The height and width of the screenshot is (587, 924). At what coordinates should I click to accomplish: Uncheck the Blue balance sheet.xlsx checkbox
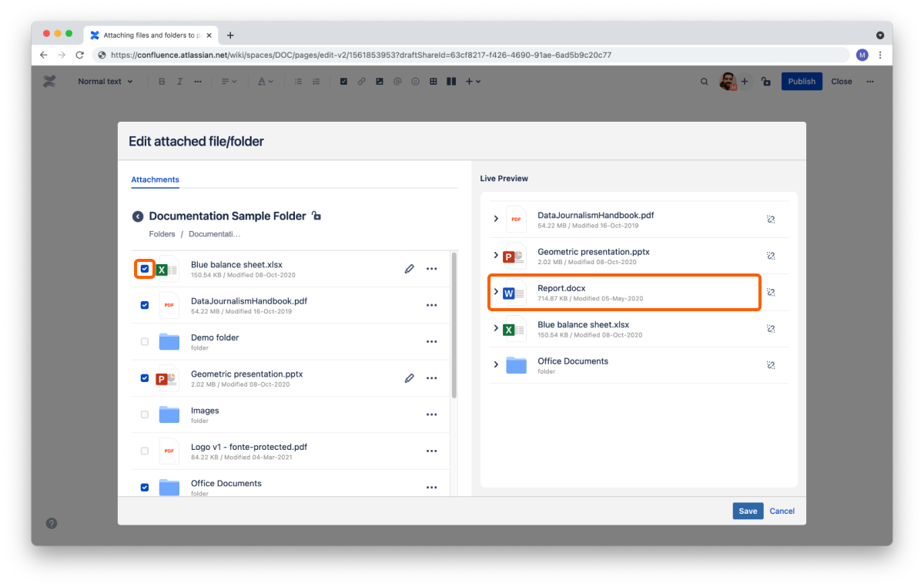145,269
